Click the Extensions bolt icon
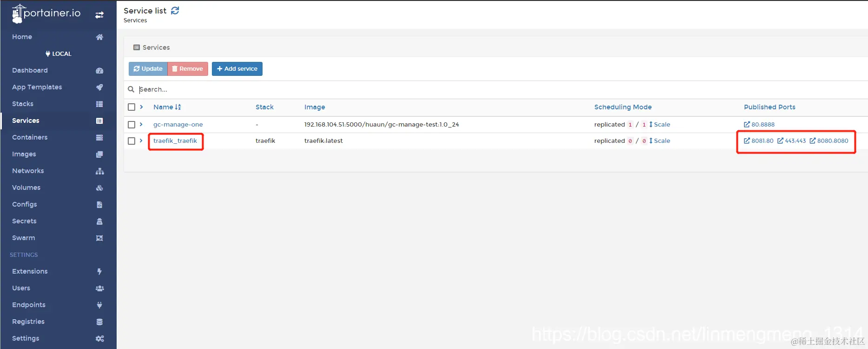 [99, 271]
